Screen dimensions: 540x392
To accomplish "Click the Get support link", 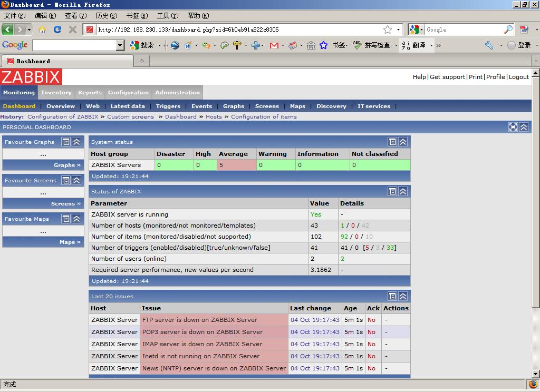I will (x=447, y=77).
